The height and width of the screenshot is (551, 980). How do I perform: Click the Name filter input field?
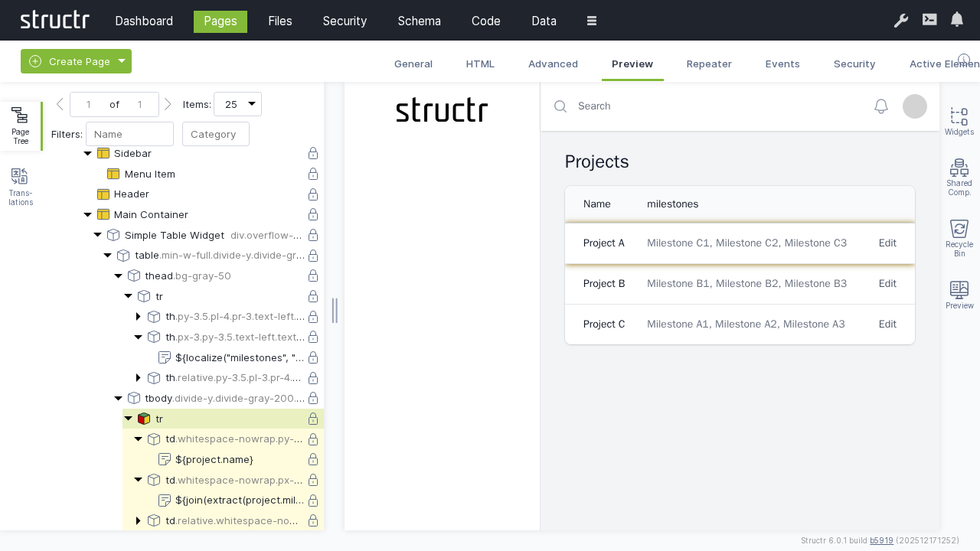pos(129,134)
